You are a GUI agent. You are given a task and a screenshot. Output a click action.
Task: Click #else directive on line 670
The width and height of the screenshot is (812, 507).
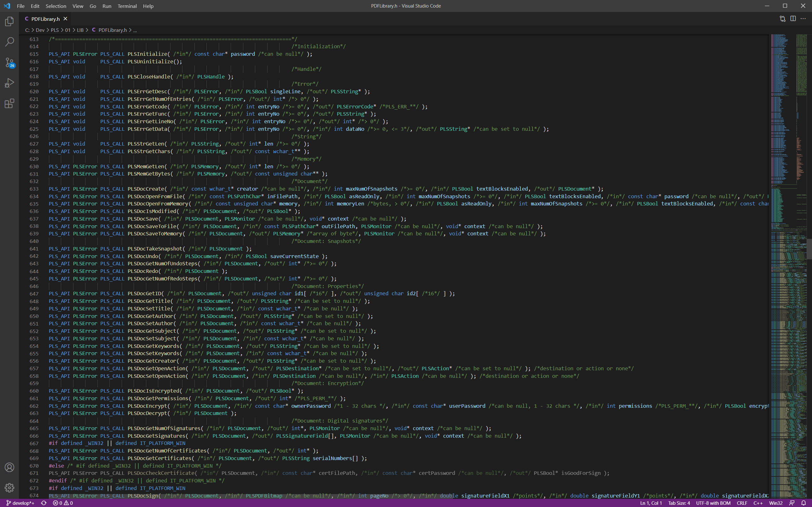[56, 466]
